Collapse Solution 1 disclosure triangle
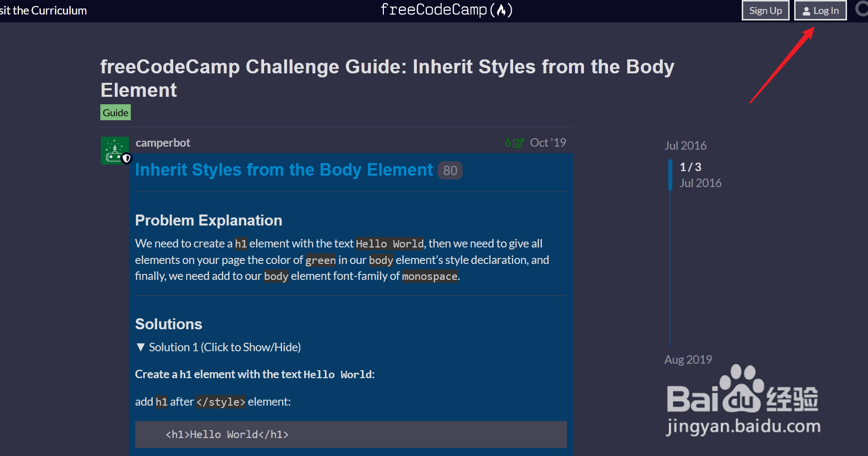 pyautogui.click(x=141, y=347)
